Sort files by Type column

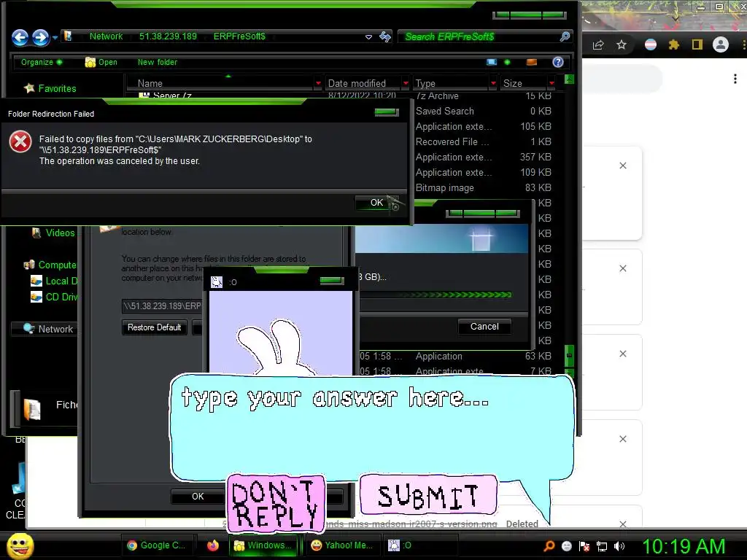click(x=425, y=83)
